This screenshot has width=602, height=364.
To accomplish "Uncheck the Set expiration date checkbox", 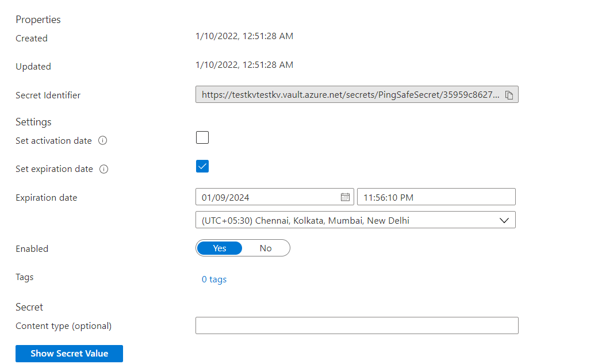I will pos(202,166).
